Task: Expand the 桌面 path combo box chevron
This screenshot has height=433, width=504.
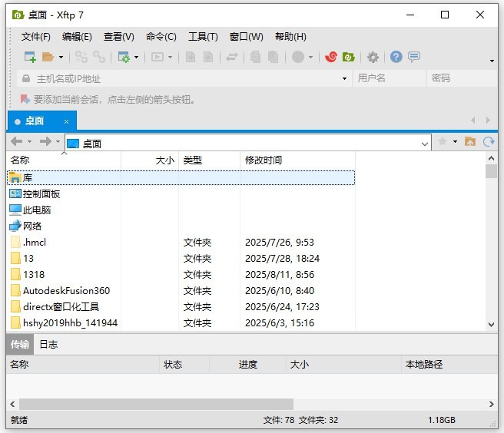Action: pos(425,144)
